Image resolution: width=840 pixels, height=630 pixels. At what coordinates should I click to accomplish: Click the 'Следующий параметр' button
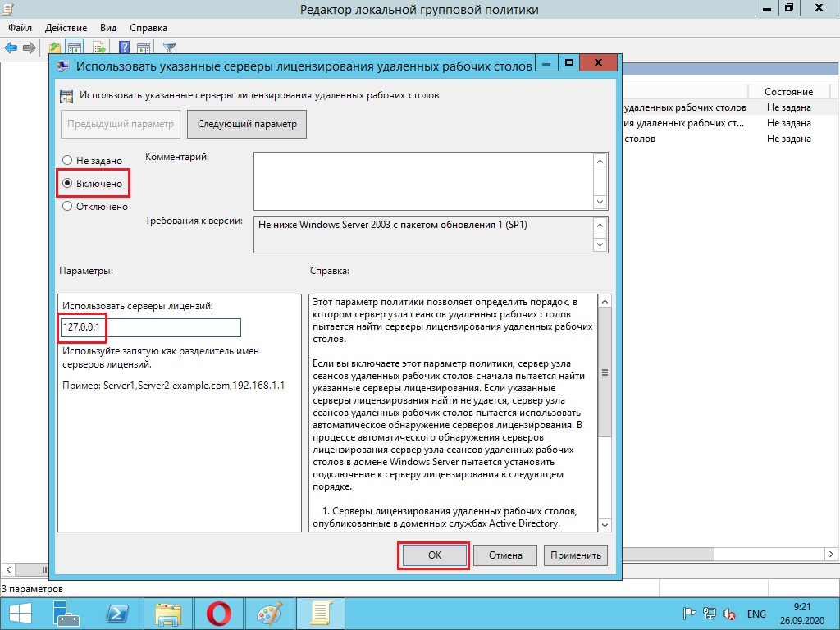click(247, 125)
